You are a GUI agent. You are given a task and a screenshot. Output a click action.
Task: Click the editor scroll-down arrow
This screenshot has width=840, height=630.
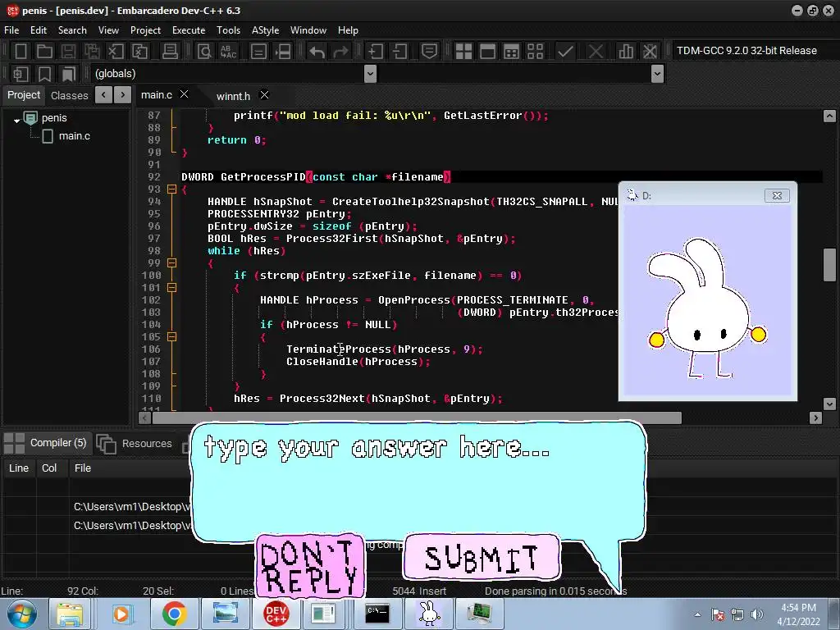point(829,404)
